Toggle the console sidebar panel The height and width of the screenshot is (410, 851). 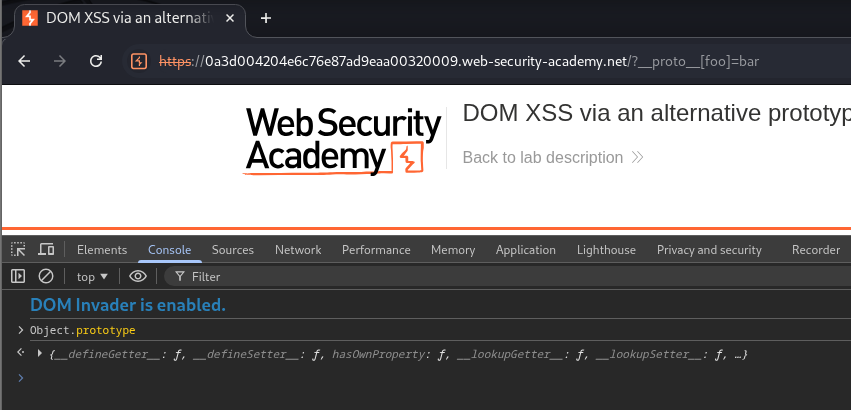[18, 276]
